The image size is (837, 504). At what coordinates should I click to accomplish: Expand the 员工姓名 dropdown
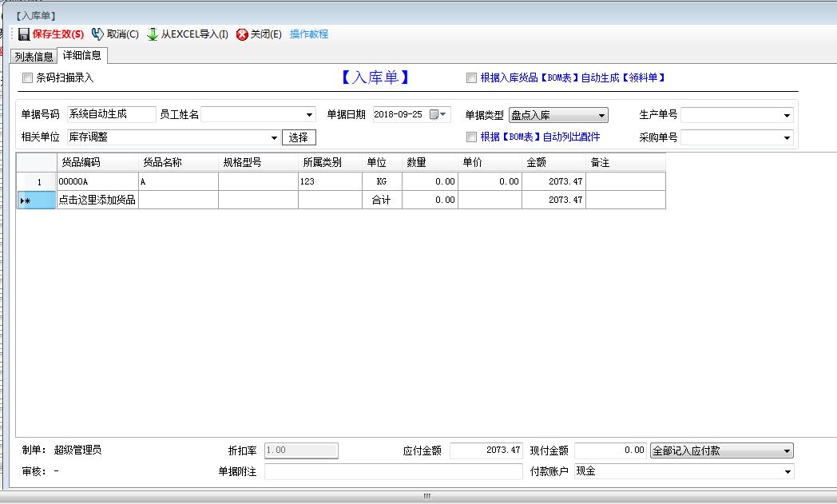click(310, 115)
